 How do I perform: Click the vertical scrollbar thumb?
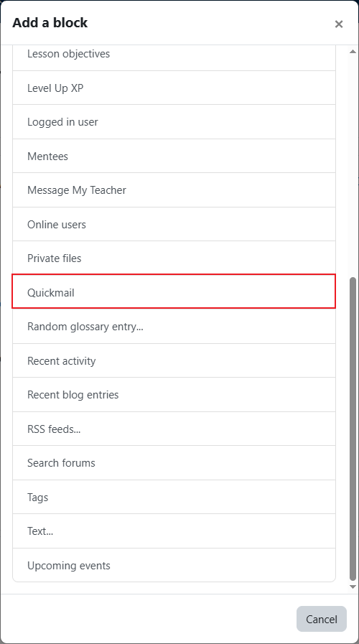[353, 429]
